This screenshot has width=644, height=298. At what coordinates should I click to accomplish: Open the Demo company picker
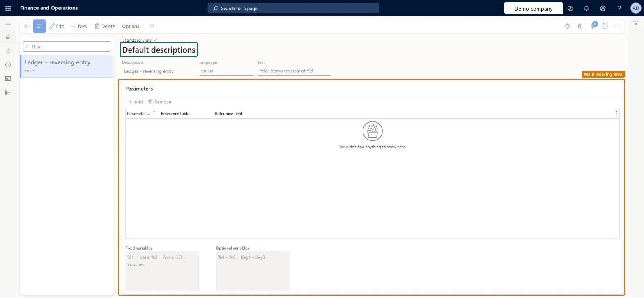[534, 9]
